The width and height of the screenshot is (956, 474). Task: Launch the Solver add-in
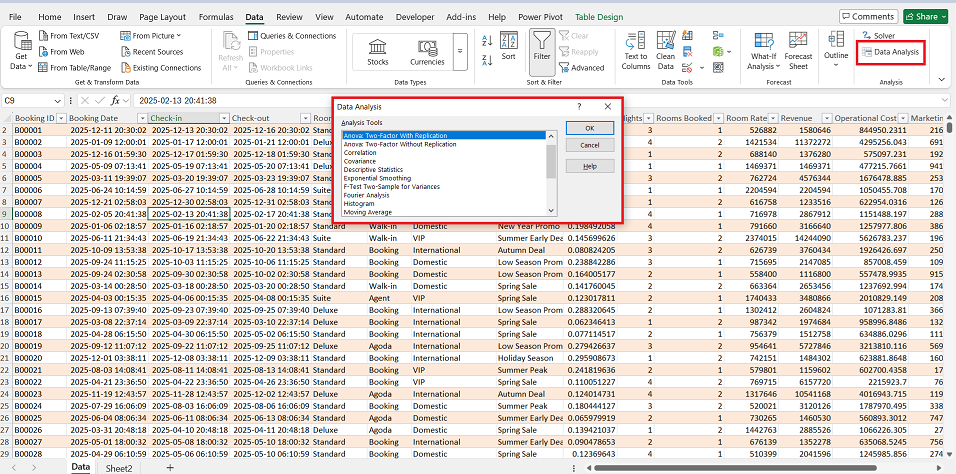click(x=877, y=35)
